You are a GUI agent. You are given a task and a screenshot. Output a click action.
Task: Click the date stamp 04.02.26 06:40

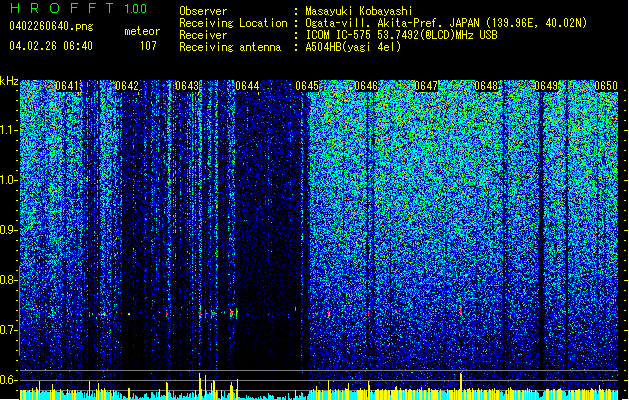point(51,46)
